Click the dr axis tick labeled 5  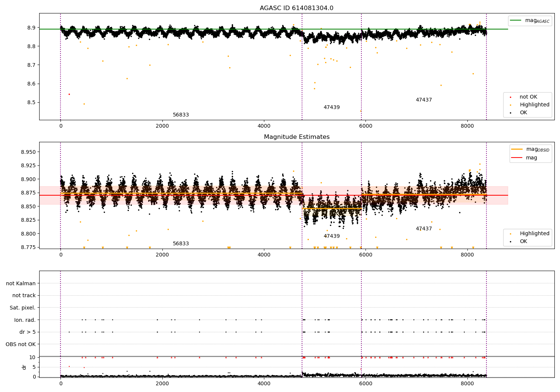(x=34, y=367)
